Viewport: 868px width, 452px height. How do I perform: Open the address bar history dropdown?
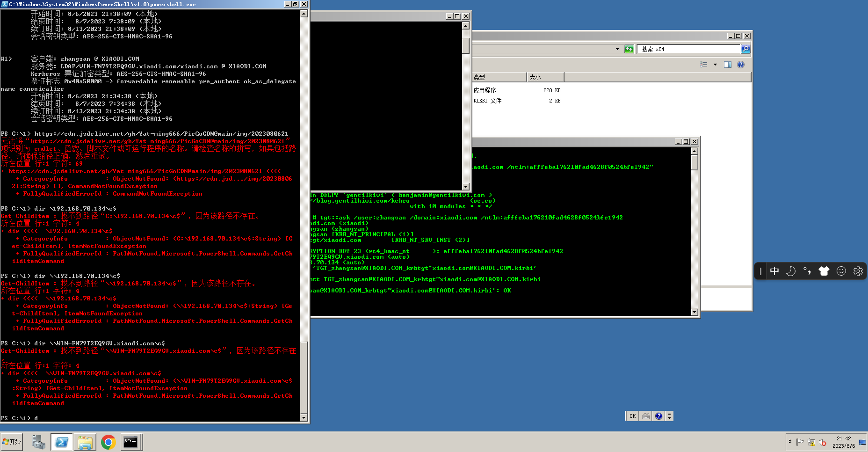(617, 49)
